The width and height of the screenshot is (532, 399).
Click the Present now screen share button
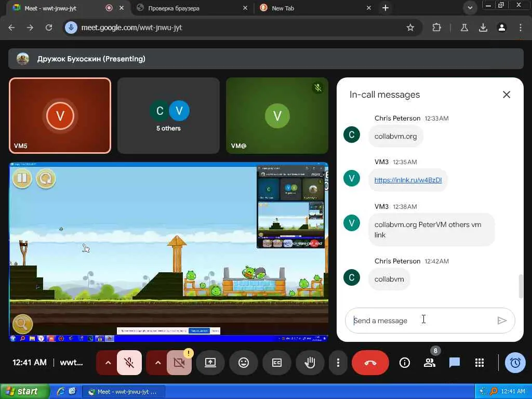210,363
